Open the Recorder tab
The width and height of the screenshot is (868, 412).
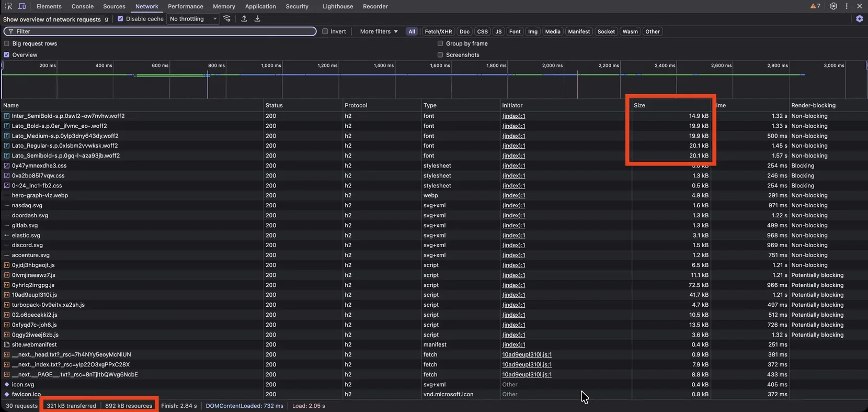[375, 6]
